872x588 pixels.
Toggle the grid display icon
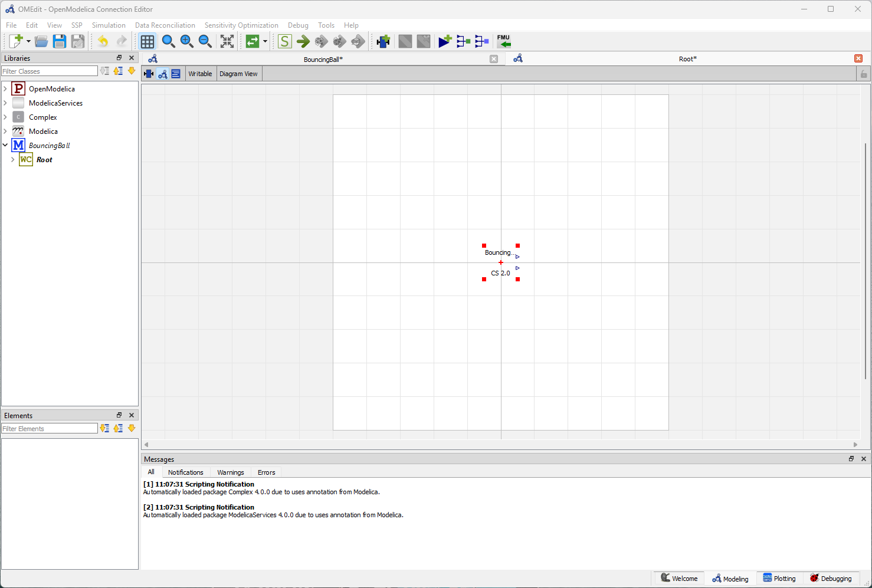coord(147,41)
